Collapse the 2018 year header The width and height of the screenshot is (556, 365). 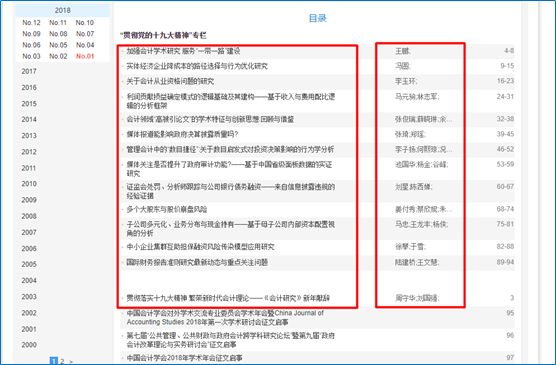click(x=62, y=10)
